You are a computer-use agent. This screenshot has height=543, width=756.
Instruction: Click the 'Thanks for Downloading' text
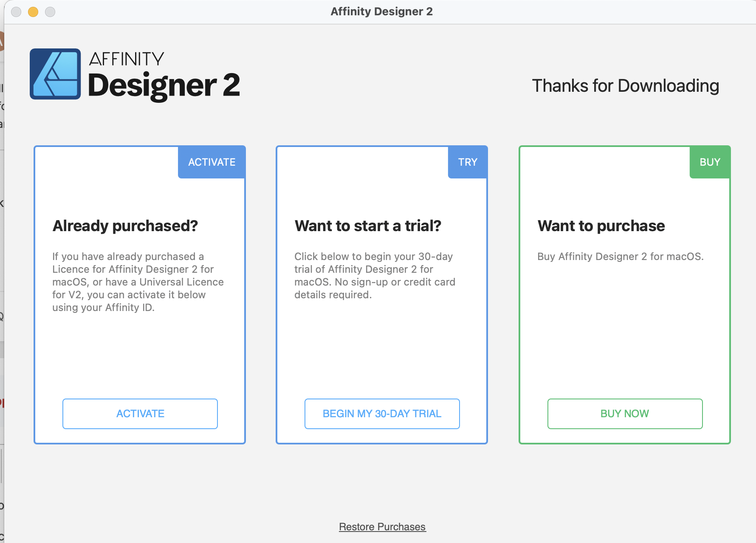(626, 86)
